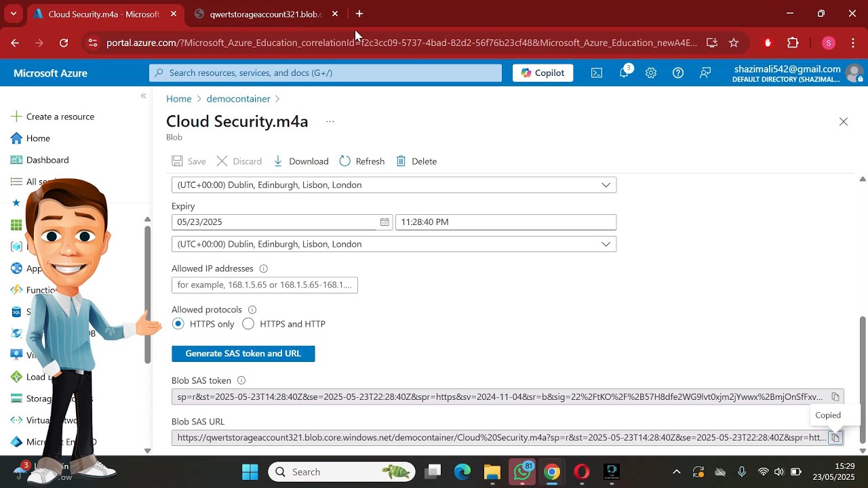Viewport: 868px width, 488px height.
Task: Copy the Blob SAS URL
Action: (835, 438)
